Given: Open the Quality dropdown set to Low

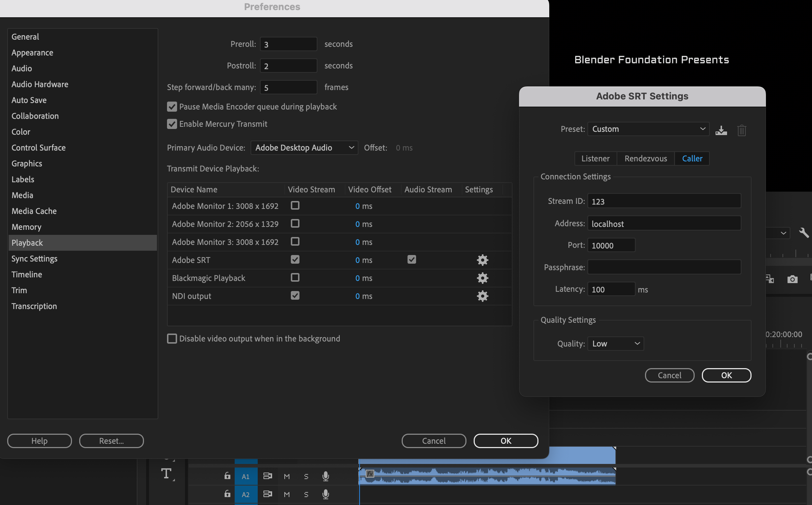Looking at the screenshot, I should click(x=615, y=343).
